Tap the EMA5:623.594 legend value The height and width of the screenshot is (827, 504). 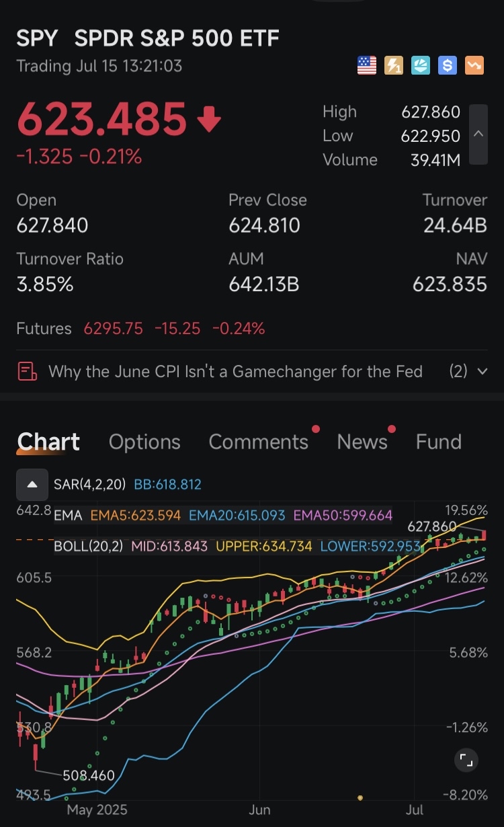(136, 516)
